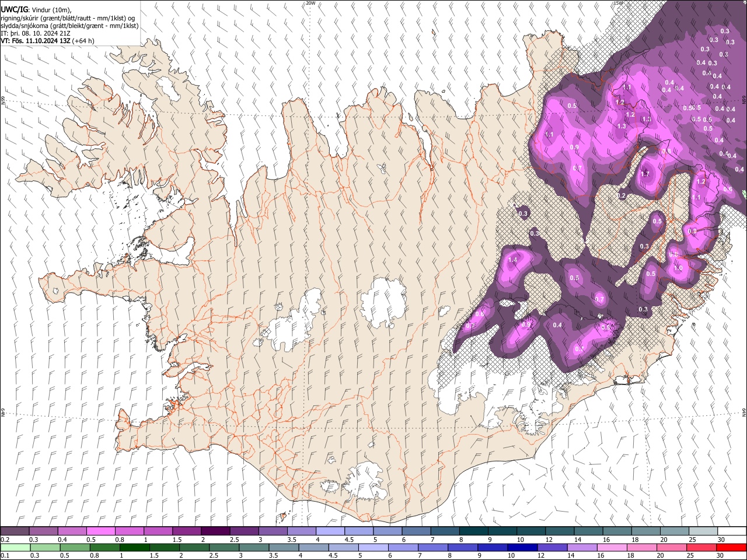Click the light blue 5 swatch in bottom legend row
This screenshot has width=747, height=560.
pos(373,547)
